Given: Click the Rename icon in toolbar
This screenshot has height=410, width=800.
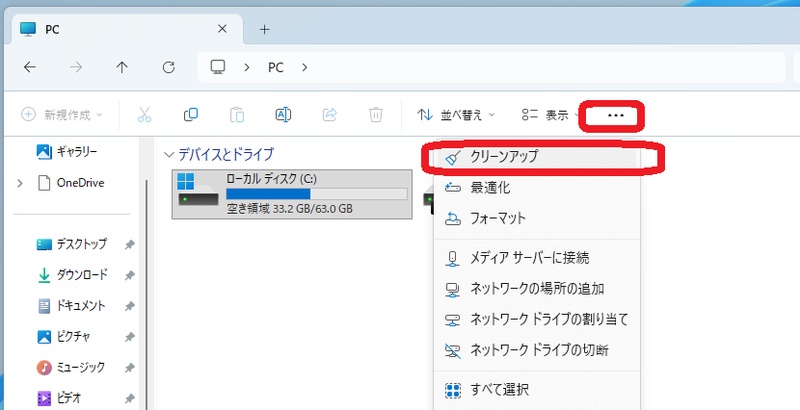Looking at the screenshot, I should (x=283, y=115).
